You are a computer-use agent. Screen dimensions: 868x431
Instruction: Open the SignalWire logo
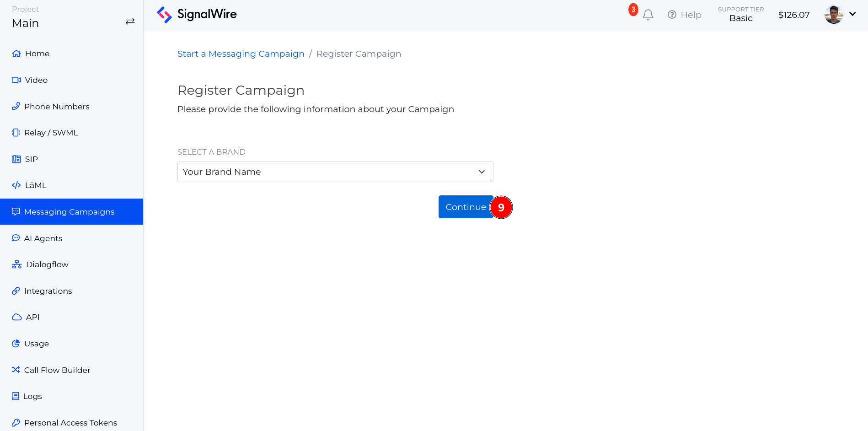coord(197,14)
